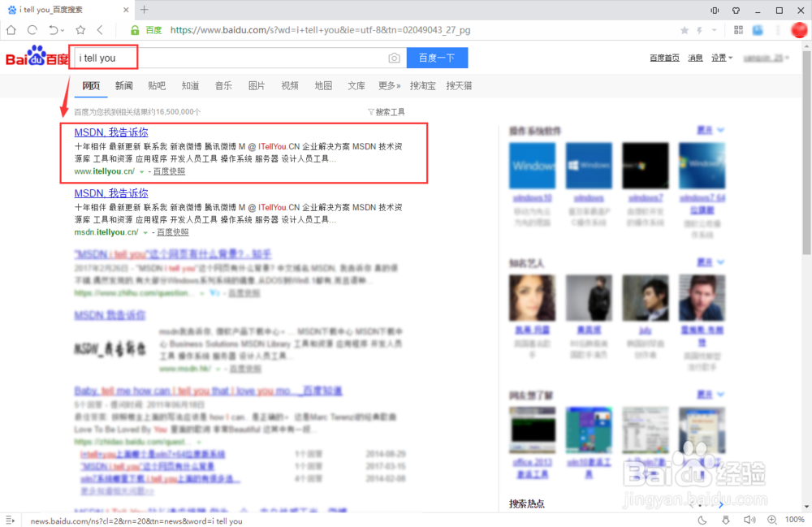Expand arrow next to www.itellyou.cn/
The width and height of the screenshot is (812, 527).
point(142,172)
